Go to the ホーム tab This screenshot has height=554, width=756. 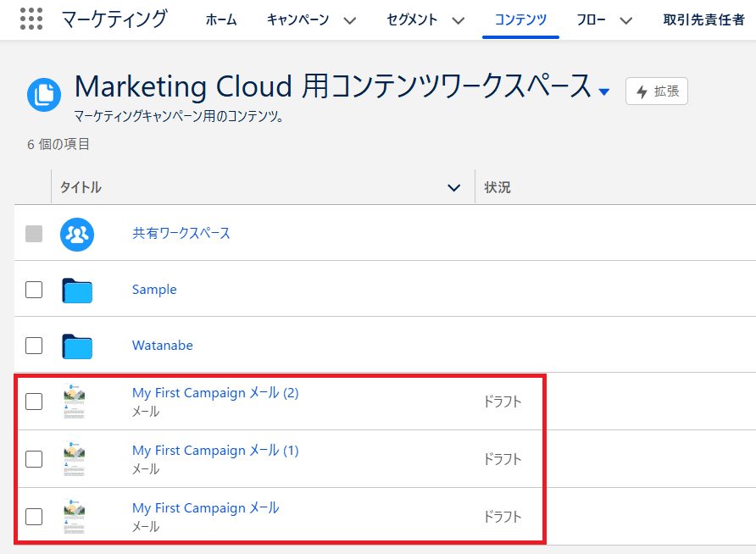(x=221, y=19)
